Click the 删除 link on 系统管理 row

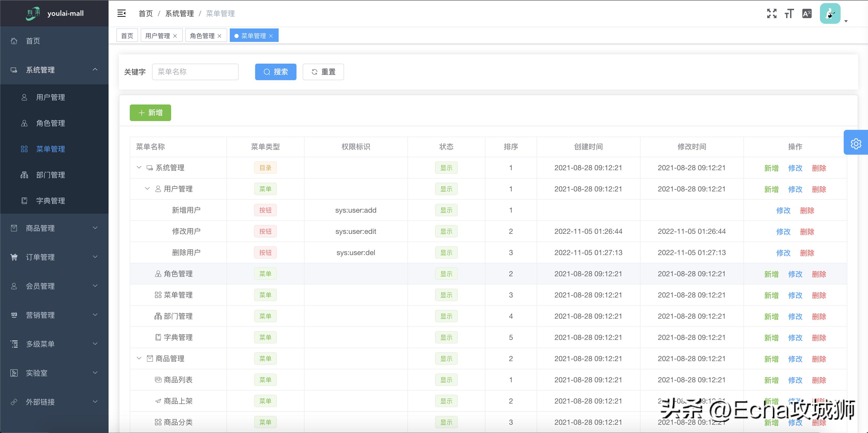pos(819,168)
